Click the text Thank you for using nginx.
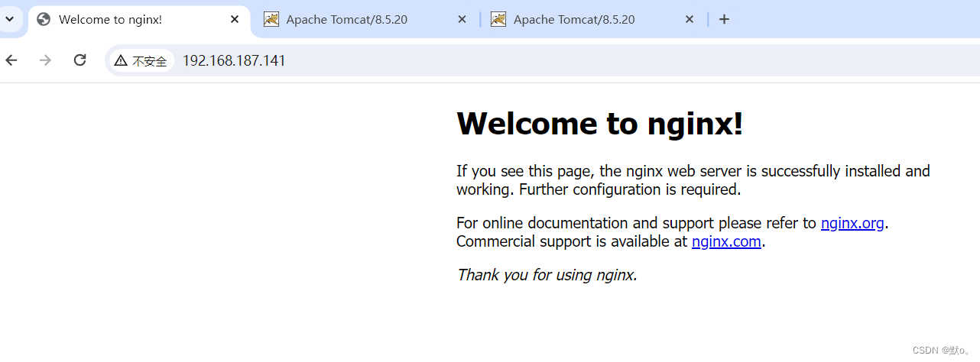980x362 pixels. (x=547, y=275)
